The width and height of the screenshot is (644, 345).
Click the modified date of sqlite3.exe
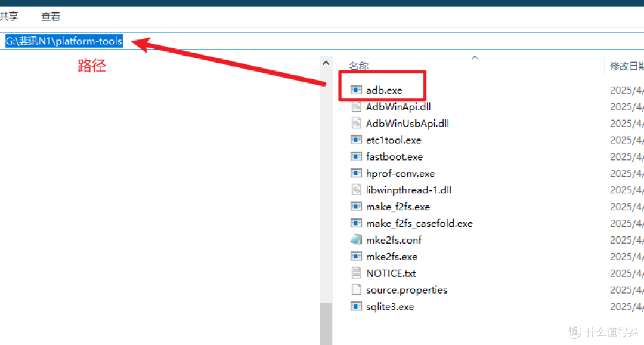[x=627, y=307]
